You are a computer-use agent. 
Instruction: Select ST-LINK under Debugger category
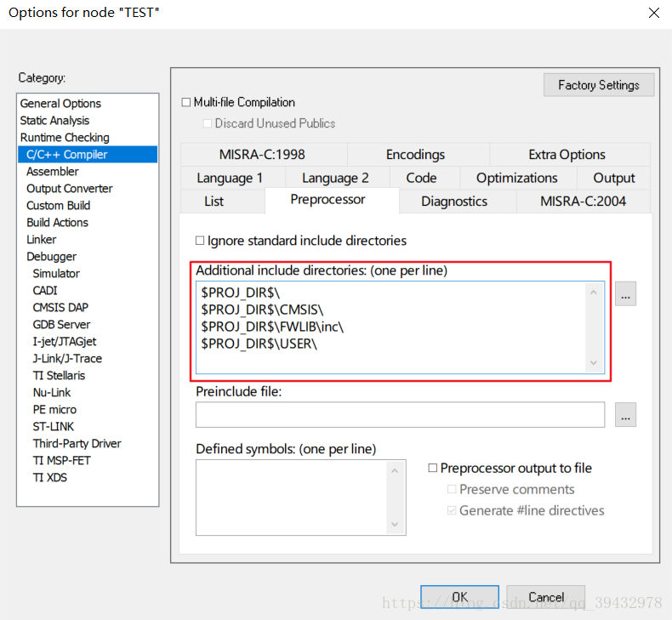(55, 426)
